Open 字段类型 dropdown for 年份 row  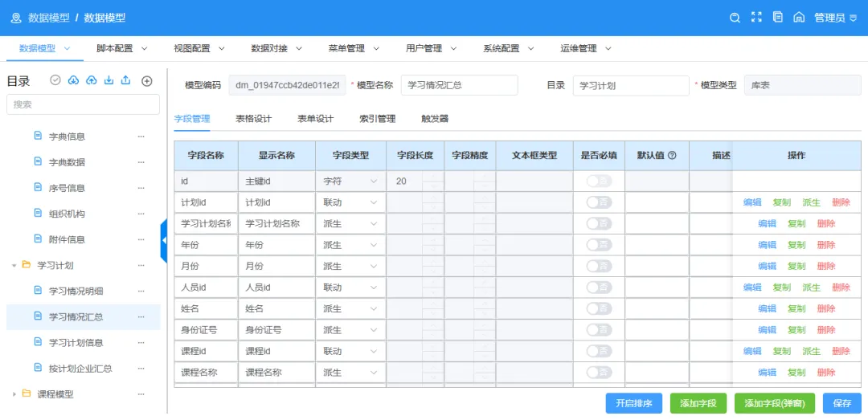coord(350,245)
